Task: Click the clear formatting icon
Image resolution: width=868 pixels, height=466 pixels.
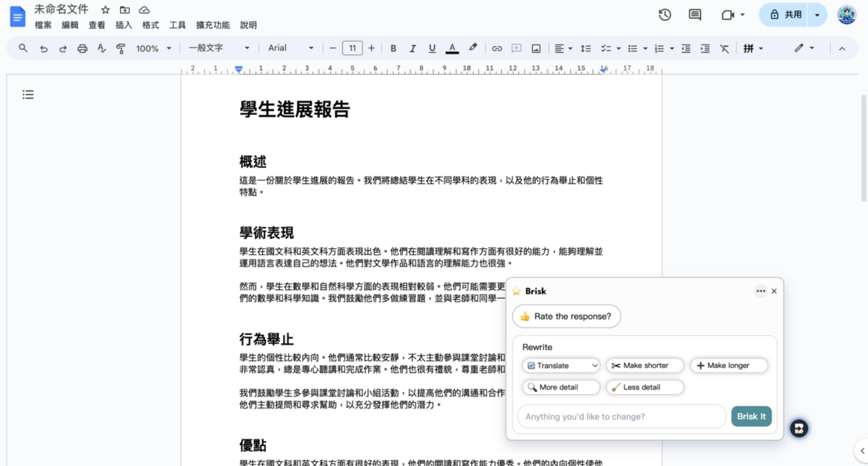Action: 724,48
